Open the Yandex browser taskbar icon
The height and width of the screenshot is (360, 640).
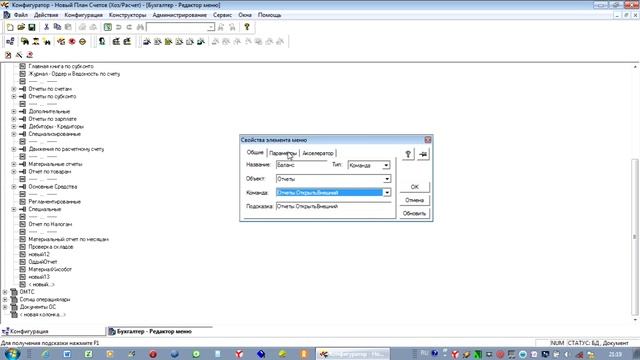(239, 354)
